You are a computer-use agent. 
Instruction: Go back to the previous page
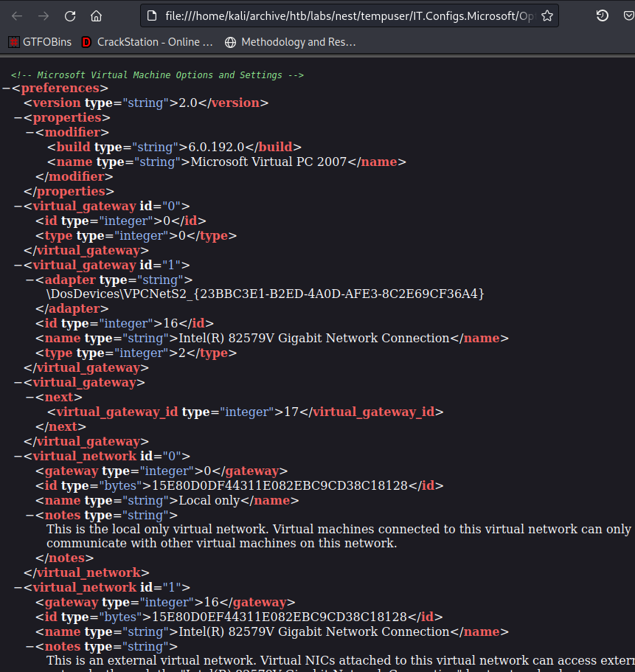coord(17,16)
